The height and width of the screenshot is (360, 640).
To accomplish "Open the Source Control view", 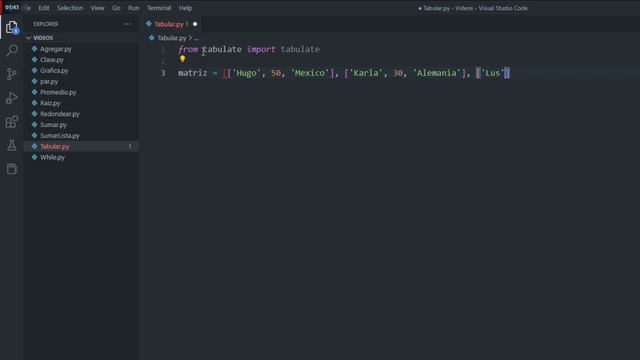I will coord(12,74).
